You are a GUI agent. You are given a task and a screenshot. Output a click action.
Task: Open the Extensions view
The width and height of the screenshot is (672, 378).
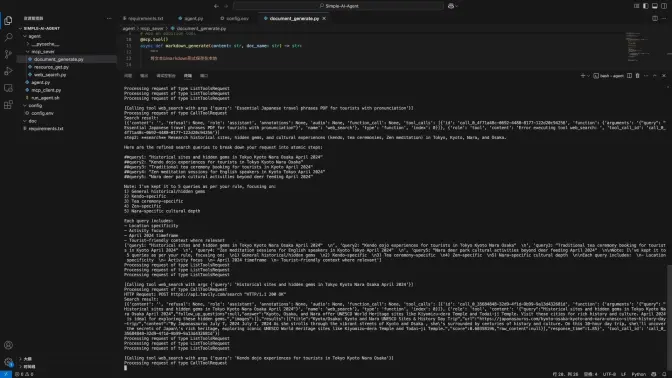click(x=8, y=105)
